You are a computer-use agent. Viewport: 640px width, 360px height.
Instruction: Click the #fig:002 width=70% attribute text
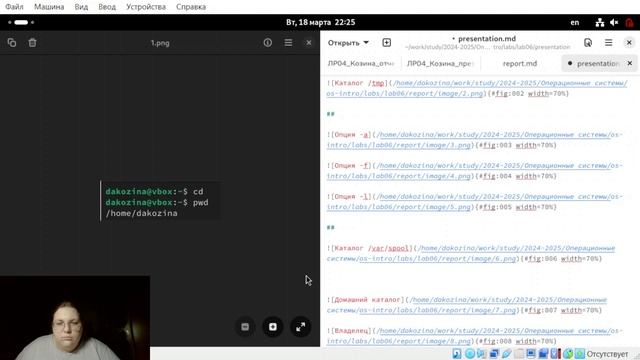[x=529, y=93]
